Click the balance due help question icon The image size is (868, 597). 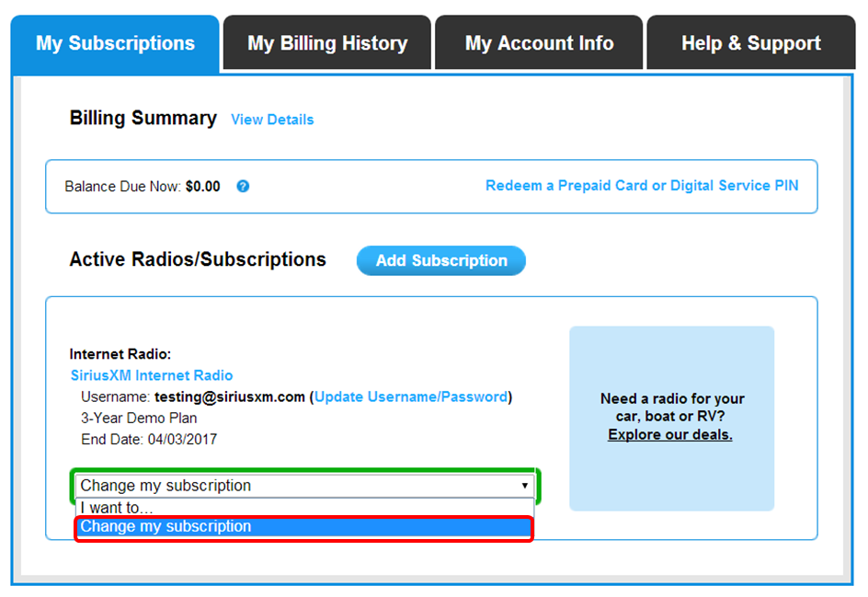click(x=243, y=187)
